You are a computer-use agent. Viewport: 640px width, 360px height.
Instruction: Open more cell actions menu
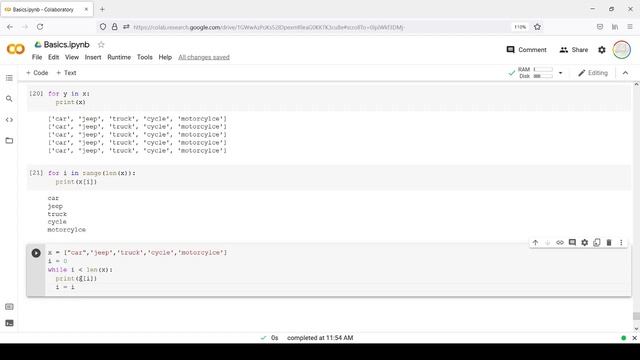pyautogui.click(x=621, y=242)
